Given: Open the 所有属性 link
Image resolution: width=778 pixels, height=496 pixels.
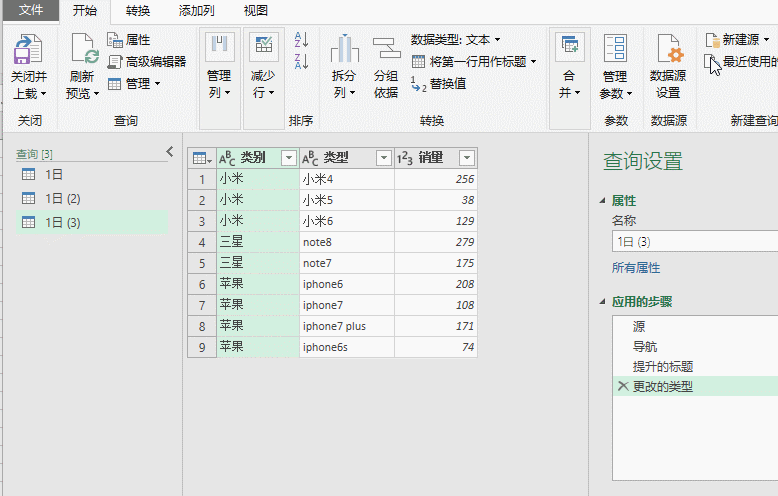Looking at the screenshot, I should coord(636,268).
